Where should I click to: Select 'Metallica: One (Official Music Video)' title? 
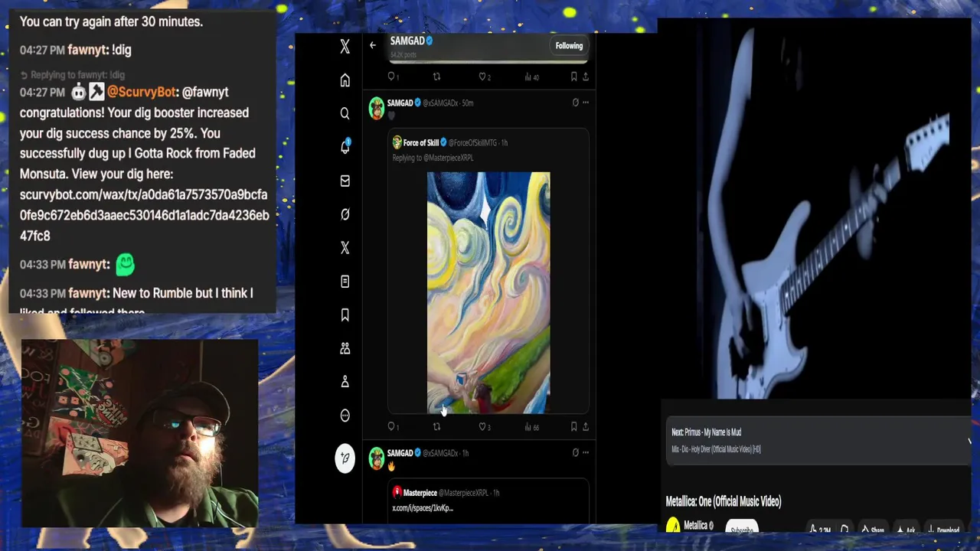click(x=724, y=502)
